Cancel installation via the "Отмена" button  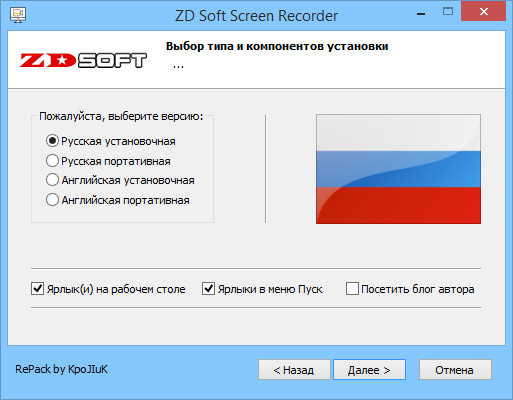tap(455, 370)
